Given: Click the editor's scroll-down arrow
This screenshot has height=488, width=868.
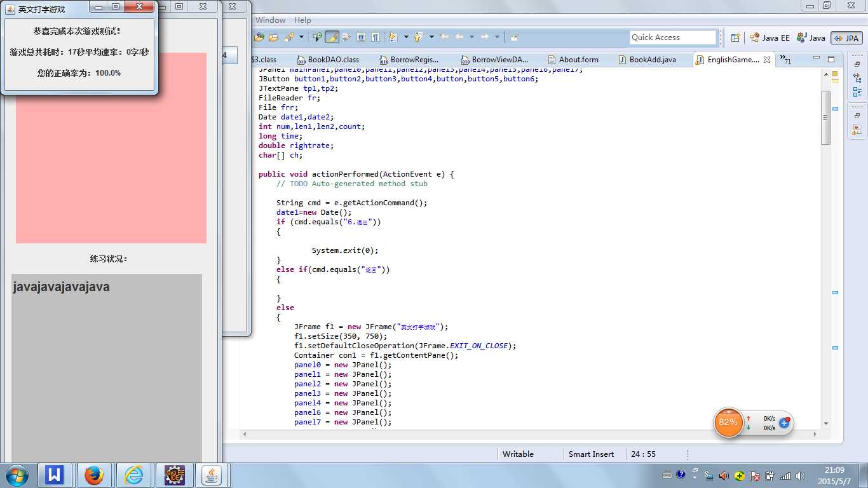Looking at the screenshot, I should coord(825,423).
